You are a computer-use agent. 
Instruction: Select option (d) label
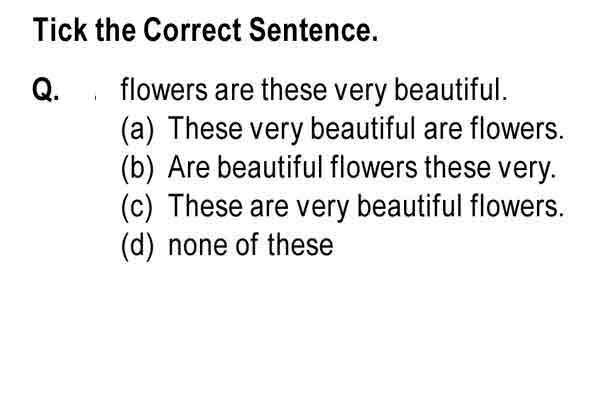(x=137, y=246)
